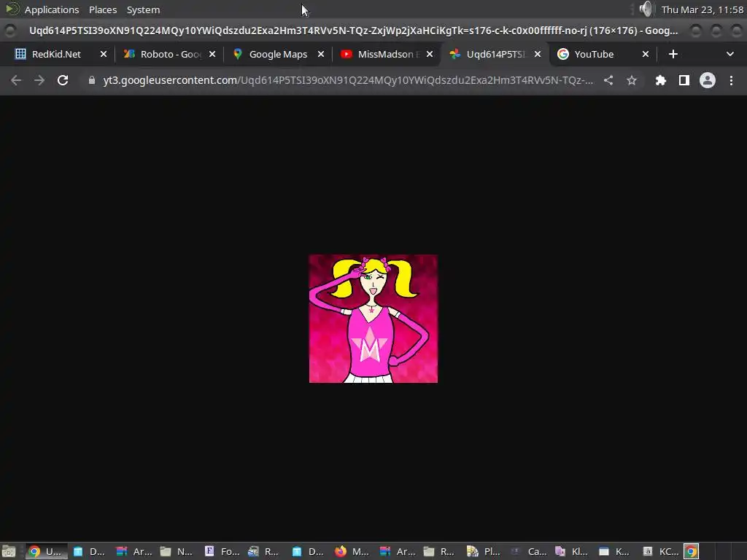747x560 pixels.
Task: Switch to the MissMadson YouTube tab
Action: tap(388, 54)
